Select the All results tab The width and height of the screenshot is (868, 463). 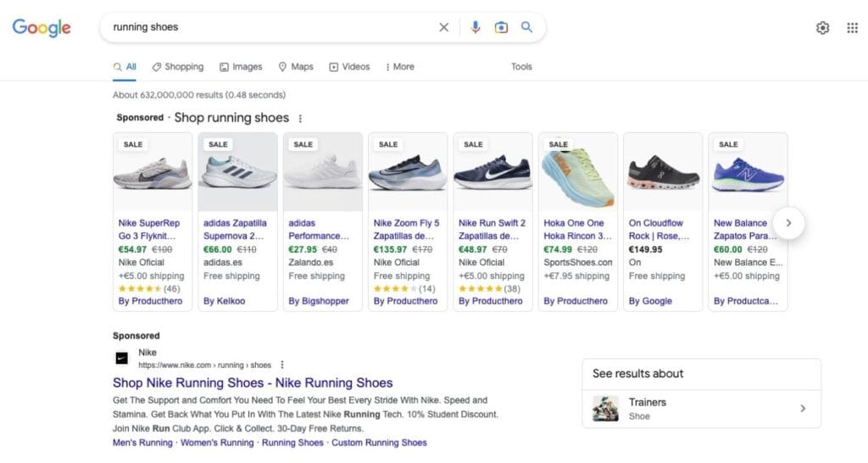click(125, 67)
